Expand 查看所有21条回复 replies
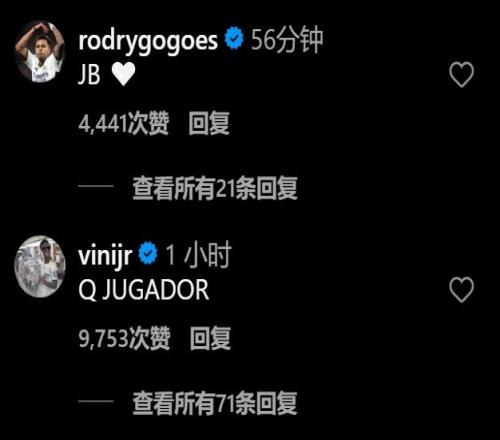 click(x=215, y=188)
